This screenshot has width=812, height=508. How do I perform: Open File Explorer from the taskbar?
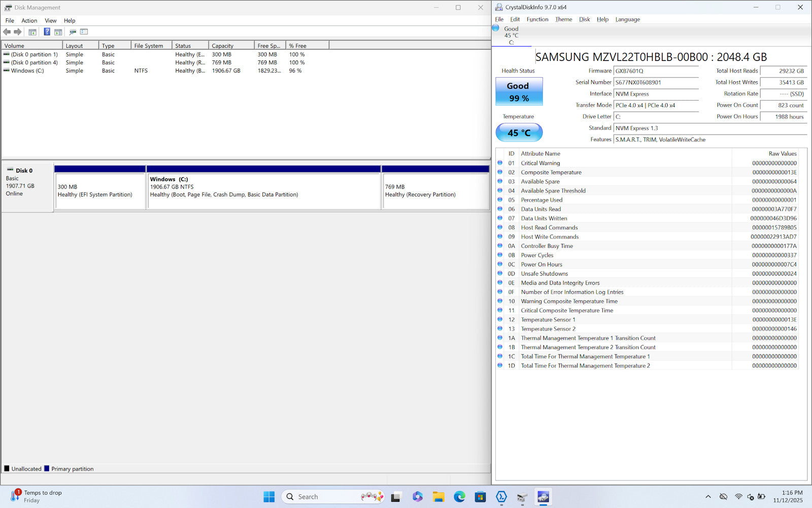tap(438, 497)
